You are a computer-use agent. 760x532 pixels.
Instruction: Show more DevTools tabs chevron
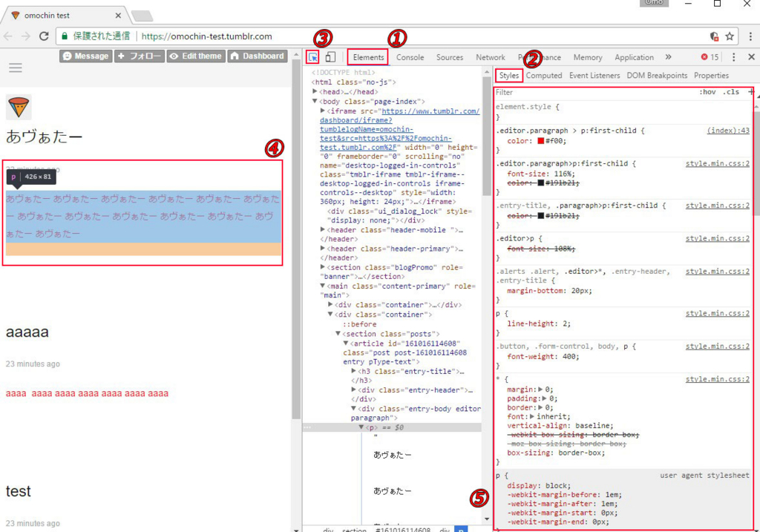tap(669, 56)
